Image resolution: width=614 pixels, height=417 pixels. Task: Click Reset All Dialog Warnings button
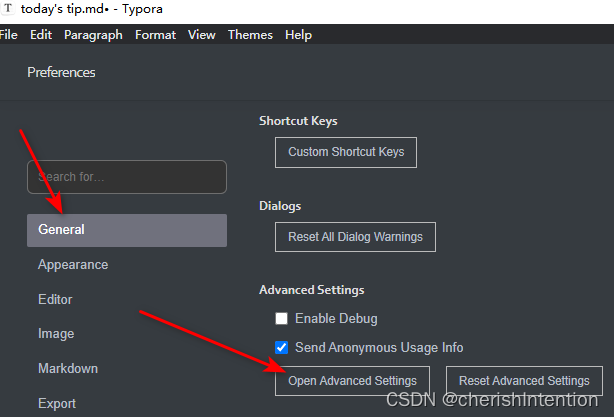tap(355, 237)
